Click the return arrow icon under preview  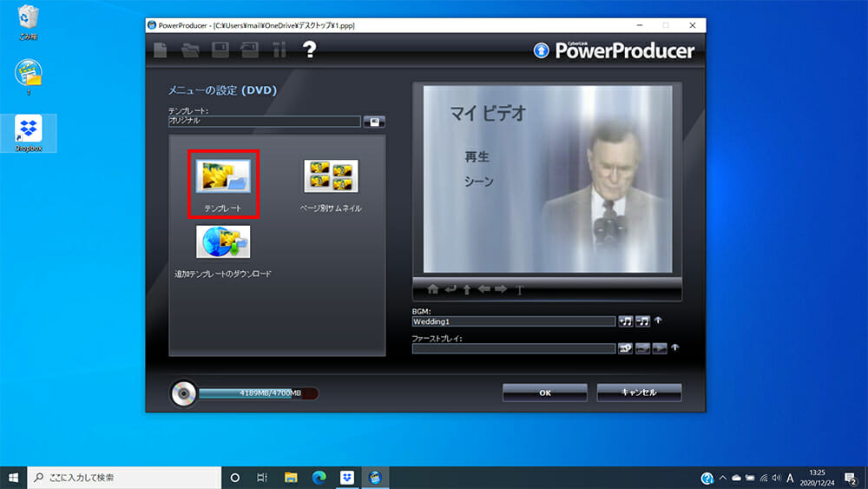coord(450,289)
